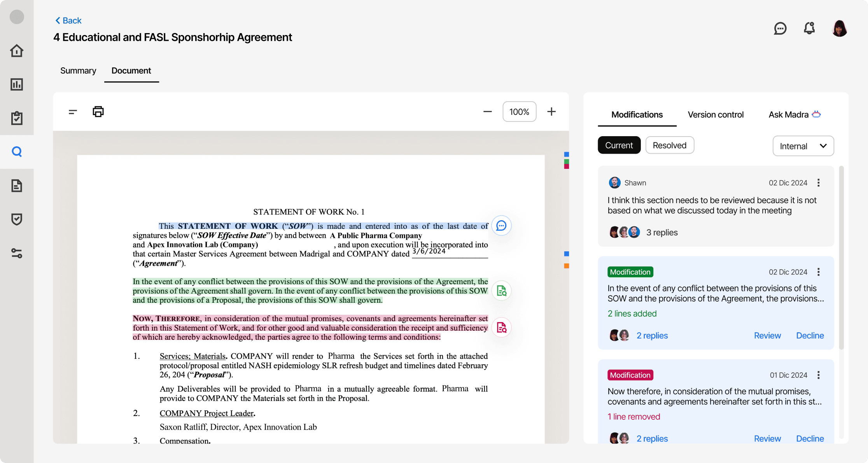Click red modification marker beside document
The image size is (868, 463).
(x=501, y=328)
